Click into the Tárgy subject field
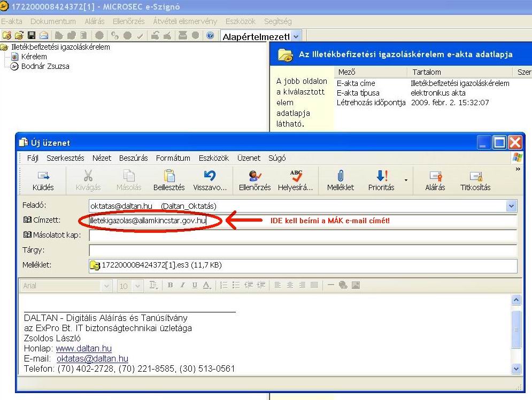532x400 pixels. point(303,250)
